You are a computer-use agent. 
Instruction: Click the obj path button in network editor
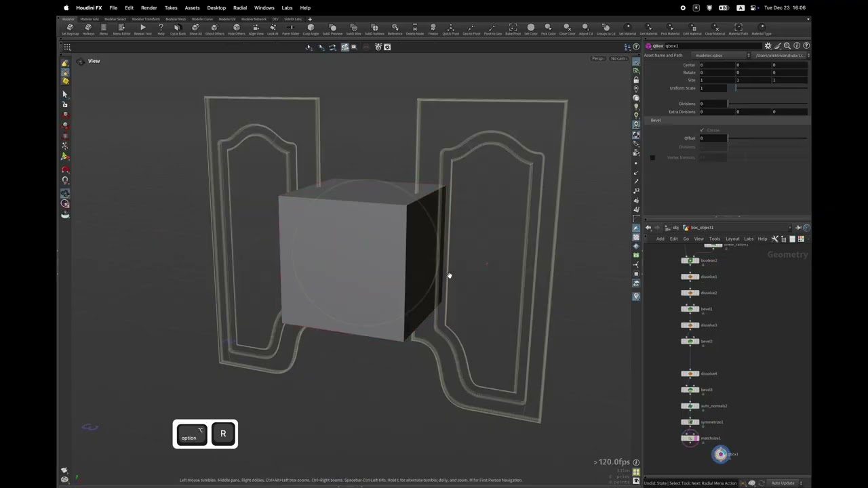click(673, 228)
